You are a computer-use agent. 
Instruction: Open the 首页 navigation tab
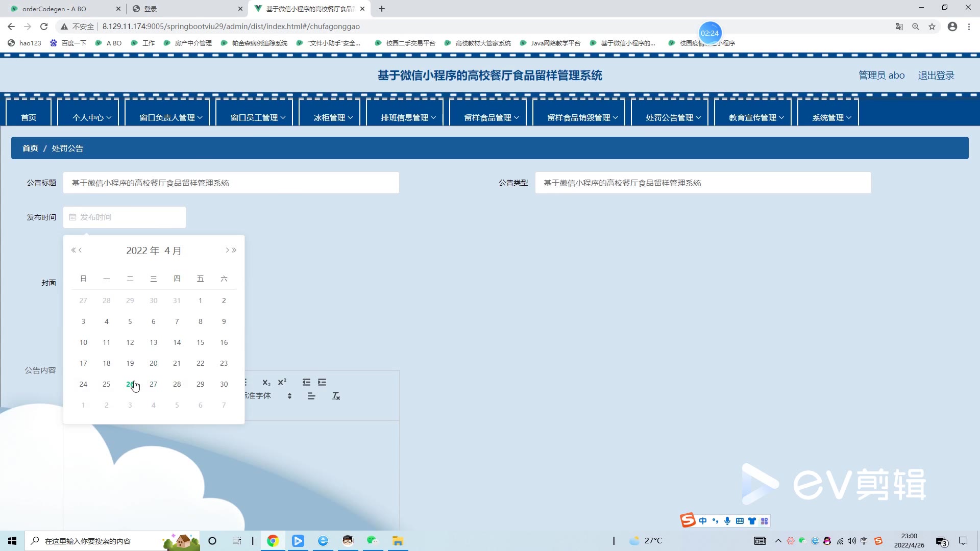click(x=29, y=117)
